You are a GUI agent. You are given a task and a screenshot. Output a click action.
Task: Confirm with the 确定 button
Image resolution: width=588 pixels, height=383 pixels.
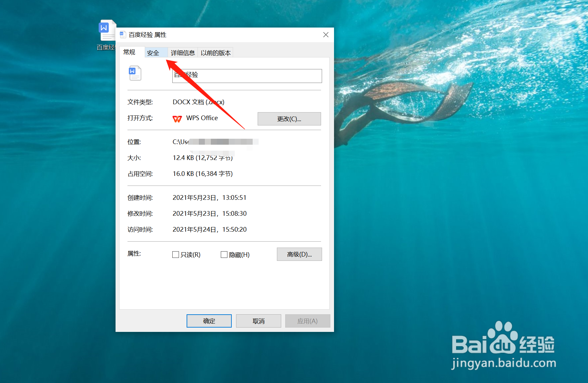(209, 321)
